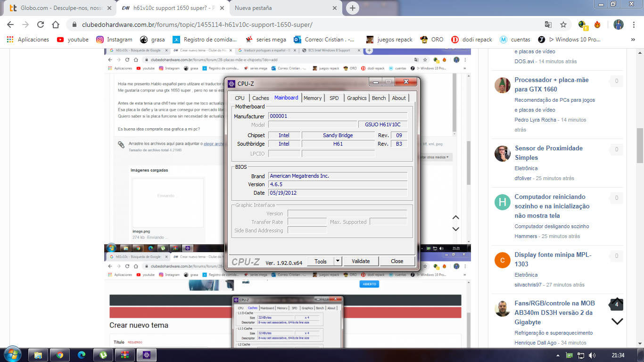
Task: Open the Chrome three-dot menu
Action: point(634,25)
